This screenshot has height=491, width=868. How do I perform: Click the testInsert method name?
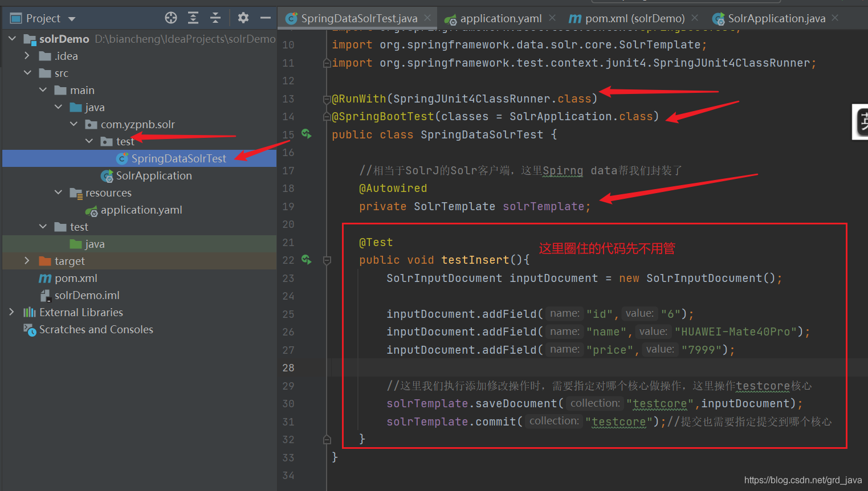[x=475, y=260]
